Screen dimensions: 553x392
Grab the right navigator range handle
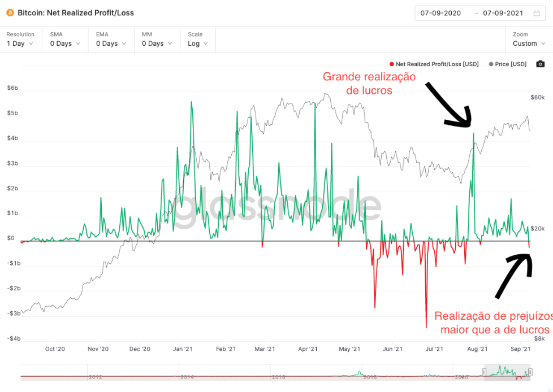(531, 372)
